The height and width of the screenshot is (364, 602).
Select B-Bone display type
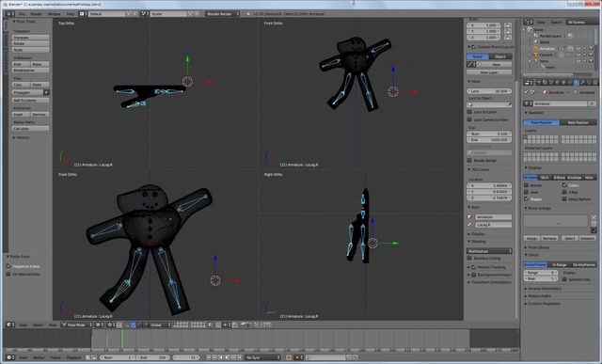(x=559, y=178)
